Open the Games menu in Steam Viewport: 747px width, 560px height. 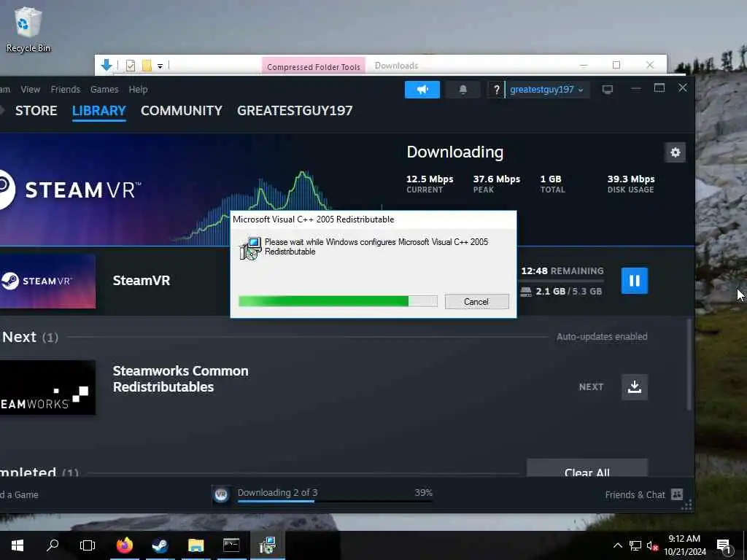(104, 90)
